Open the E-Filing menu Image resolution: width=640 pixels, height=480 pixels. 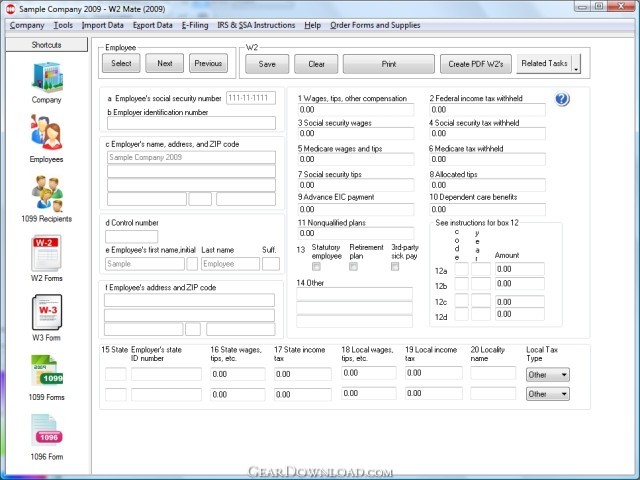pyautogui.click(x=195, y=25)
